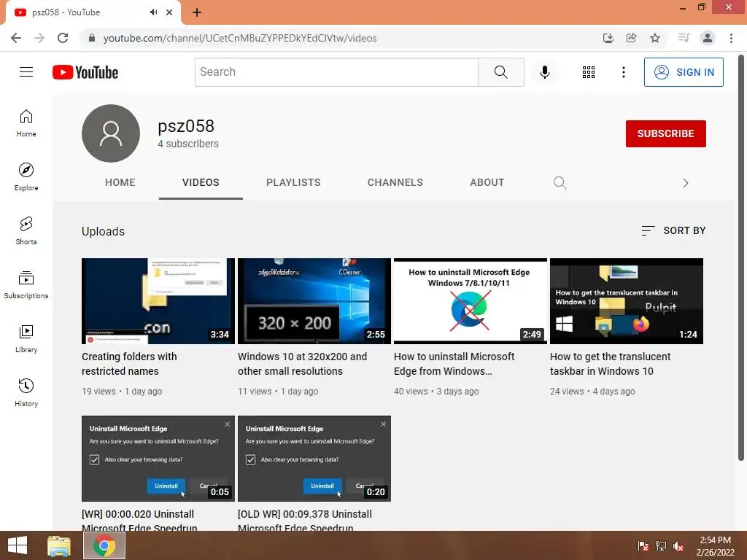This screenshot has height=560, width=747.
Task: Click the Chrome taskbar icon
Action: 104,545
